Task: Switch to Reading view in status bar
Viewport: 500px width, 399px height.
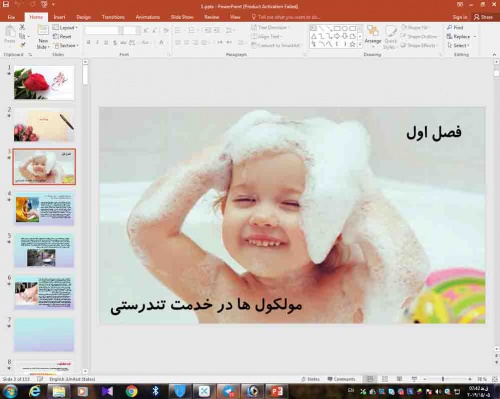Action: [399, 379]
